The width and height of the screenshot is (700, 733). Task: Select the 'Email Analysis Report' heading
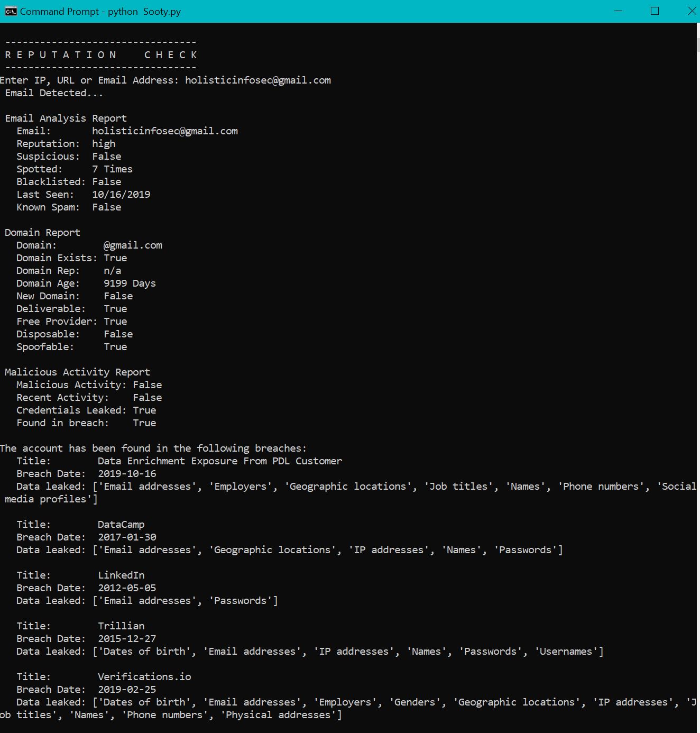pyautogui.click(x=66, y=118)
